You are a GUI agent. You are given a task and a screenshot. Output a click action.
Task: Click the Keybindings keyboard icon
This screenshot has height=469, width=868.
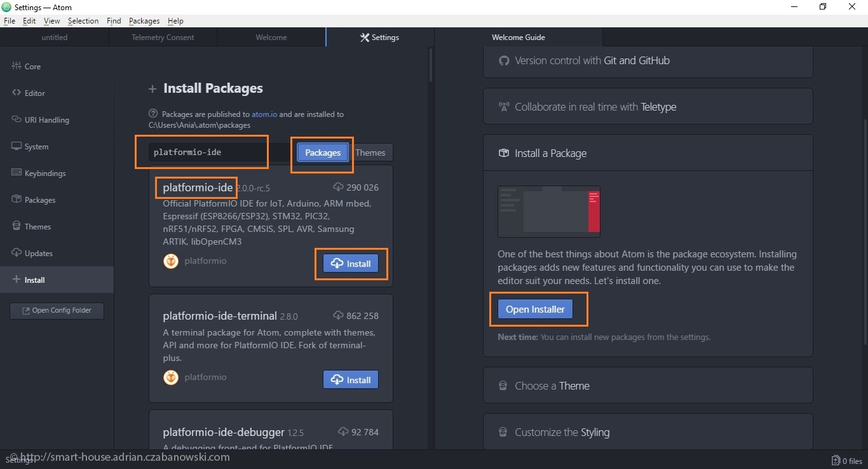17,172
